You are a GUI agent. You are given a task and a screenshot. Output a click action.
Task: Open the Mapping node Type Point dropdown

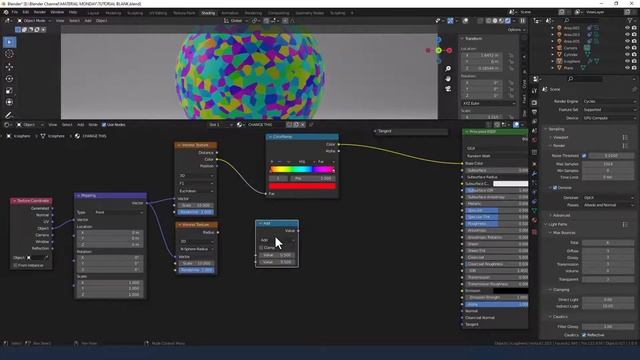[x=119, y=212]
